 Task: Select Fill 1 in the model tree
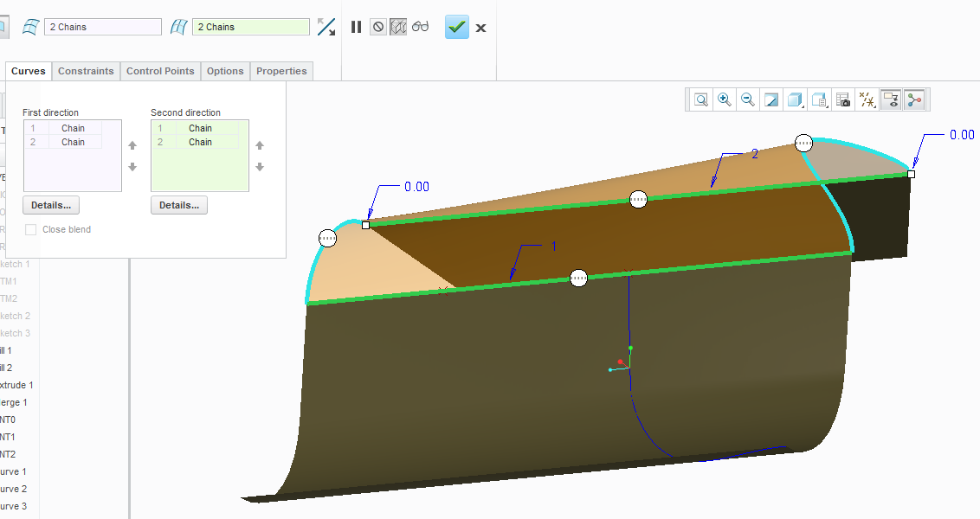point(6,350)
